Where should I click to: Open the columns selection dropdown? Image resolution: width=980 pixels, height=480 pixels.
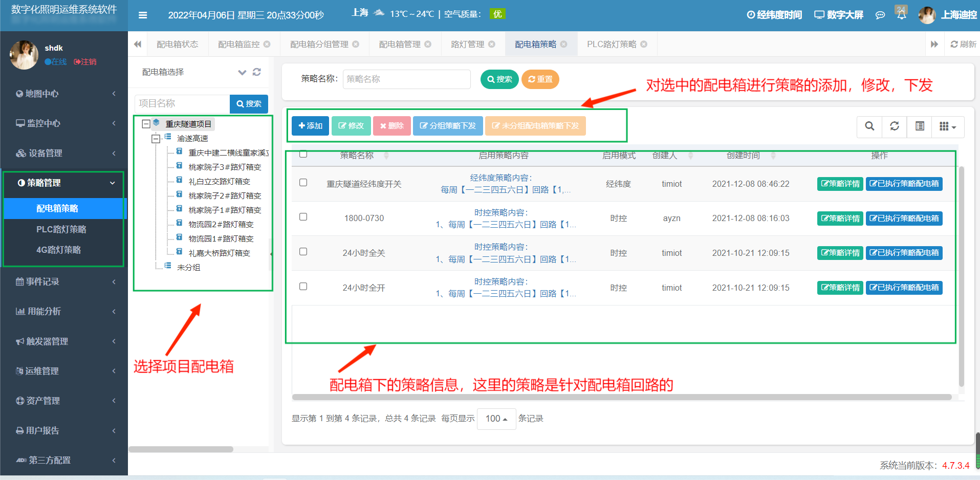948,126
